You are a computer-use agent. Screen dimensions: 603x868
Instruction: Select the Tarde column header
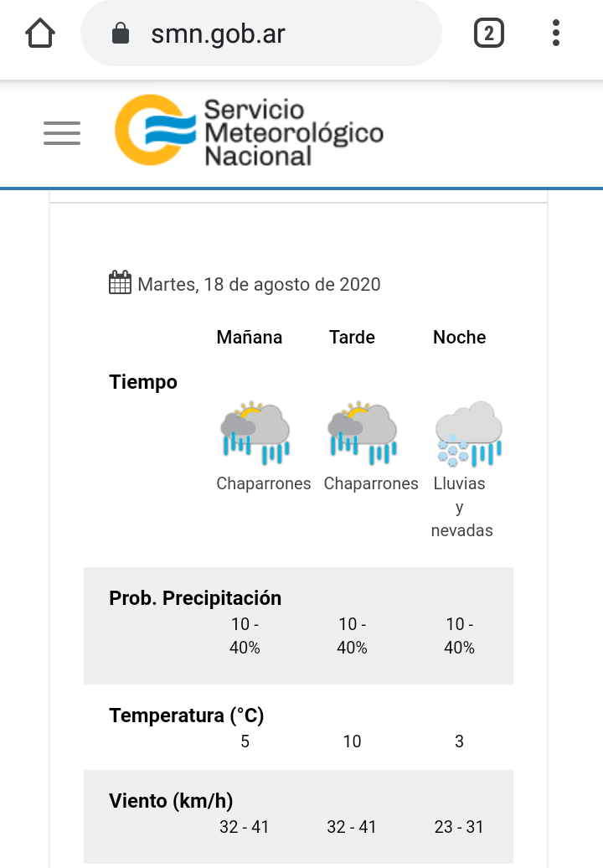(x=352, y=337)
